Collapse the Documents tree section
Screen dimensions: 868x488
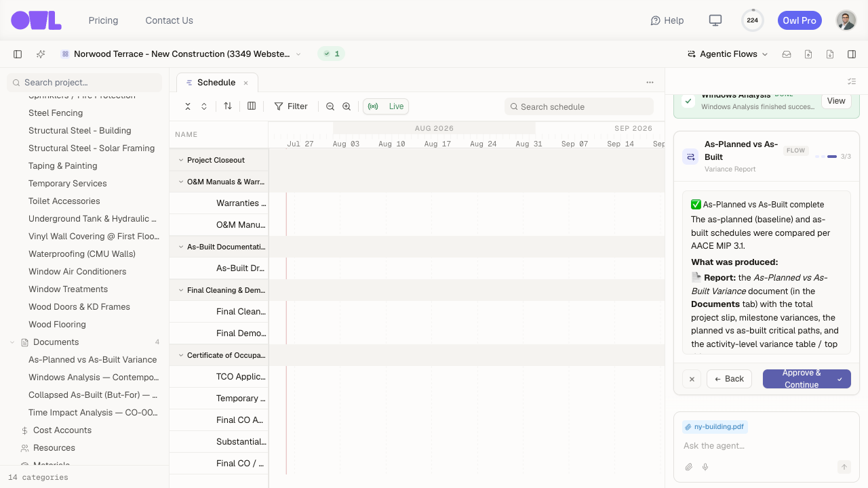tap(12, 342)
